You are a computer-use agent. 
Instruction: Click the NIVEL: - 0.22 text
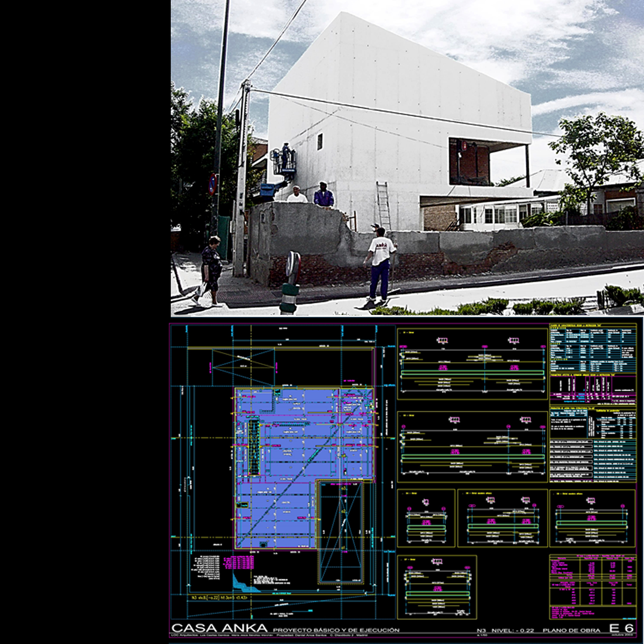coord(512,630)
